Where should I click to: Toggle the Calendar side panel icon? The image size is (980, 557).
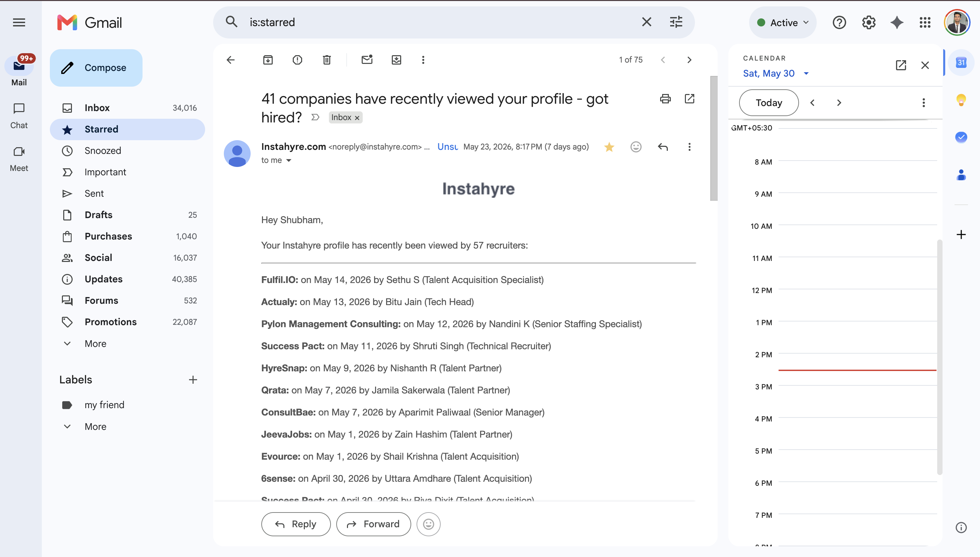[x=961, y=62]
